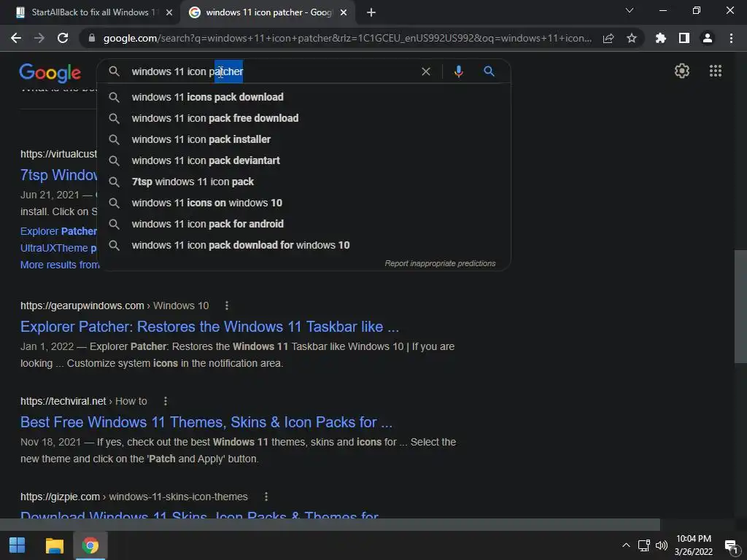Screen dimensions: 747x560
Task: Share this page icon in address bar
Action: point(608,38)
